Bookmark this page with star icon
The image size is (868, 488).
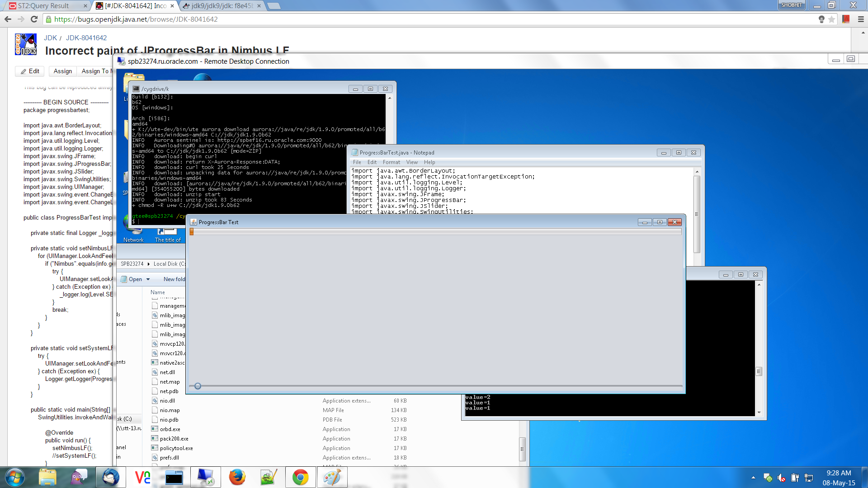click(831, 19)
